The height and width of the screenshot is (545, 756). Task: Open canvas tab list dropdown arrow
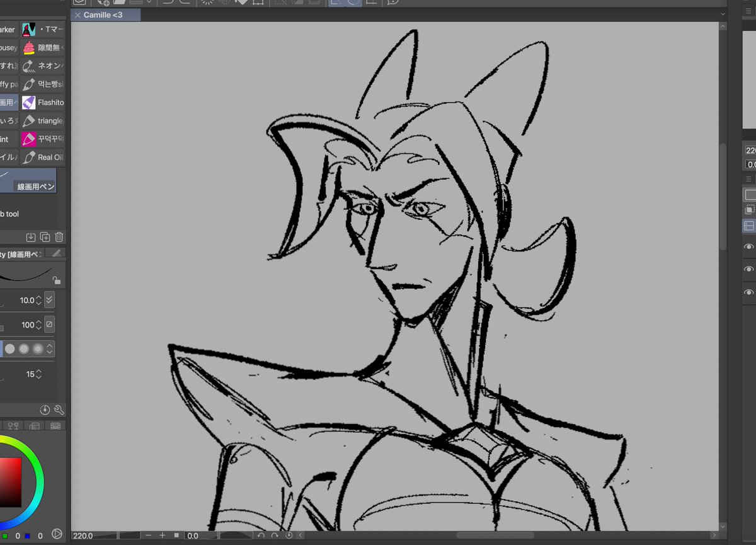723,14
